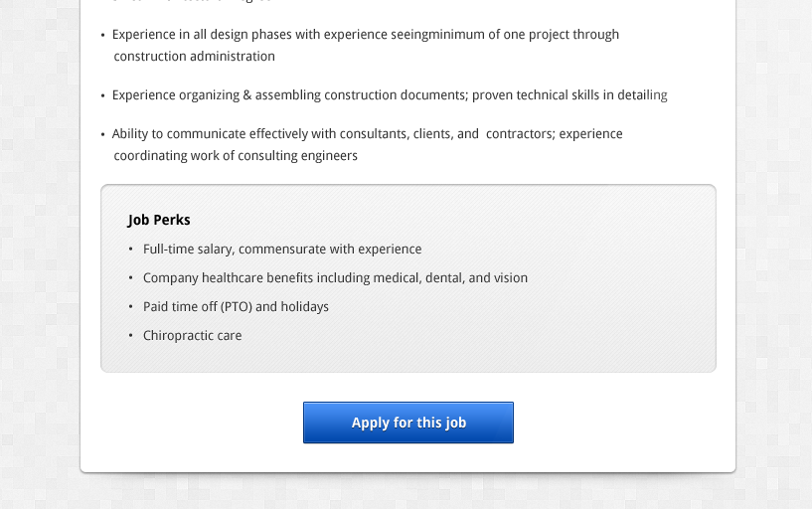Select the Full-time salary perk text

coord(282,250)
